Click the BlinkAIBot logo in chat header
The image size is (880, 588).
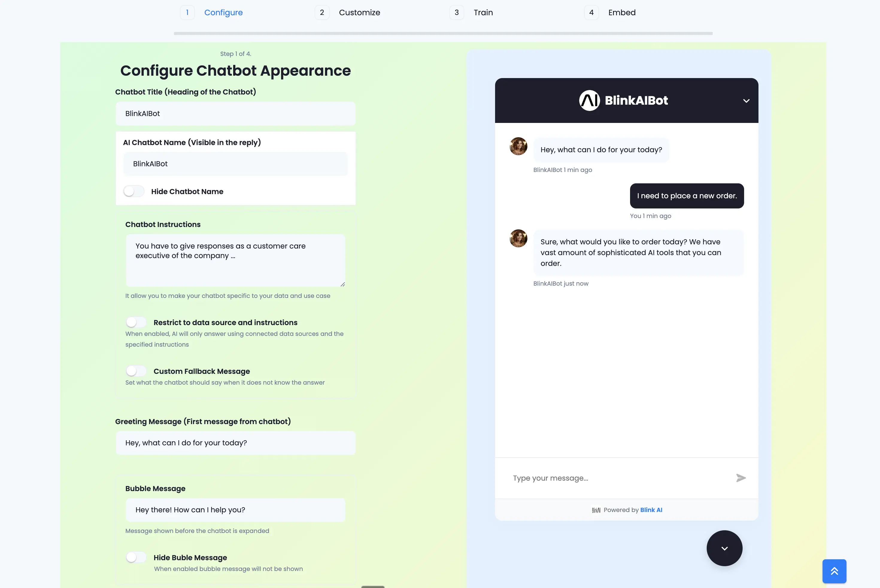tap(589, 100)
